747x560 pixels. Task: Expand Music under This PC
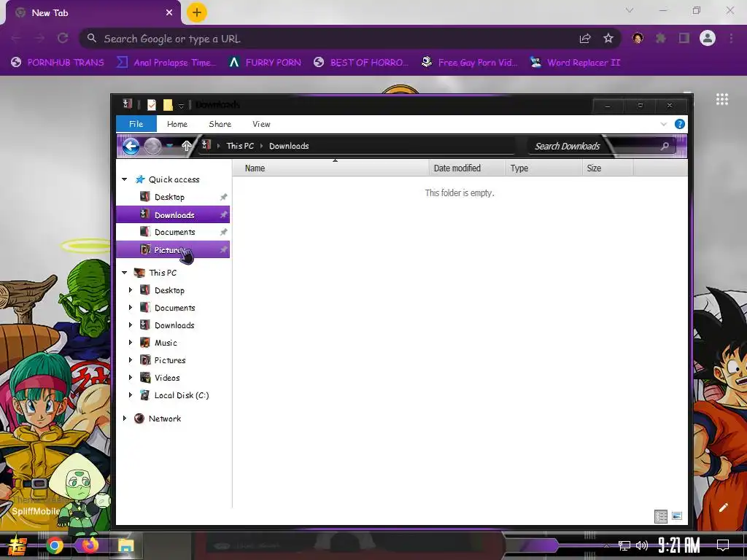click(x=131, y=343)
